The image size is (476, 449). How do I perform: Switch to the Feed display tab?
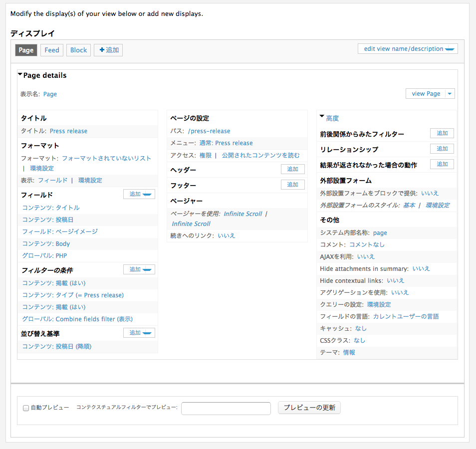coord(51,50)
